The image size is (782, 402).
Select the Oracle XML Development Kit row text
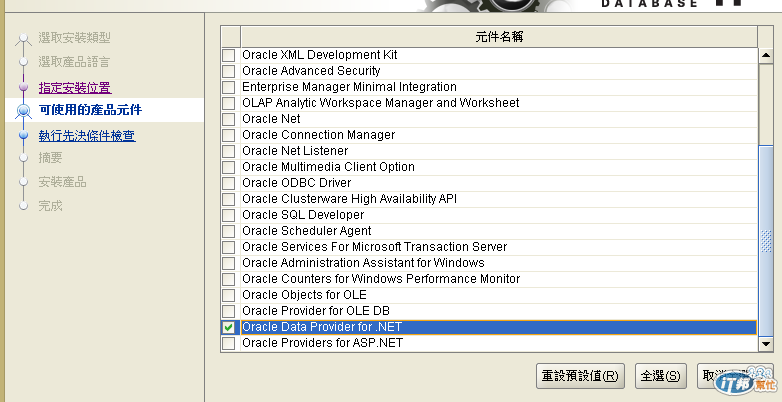point(320,55)
